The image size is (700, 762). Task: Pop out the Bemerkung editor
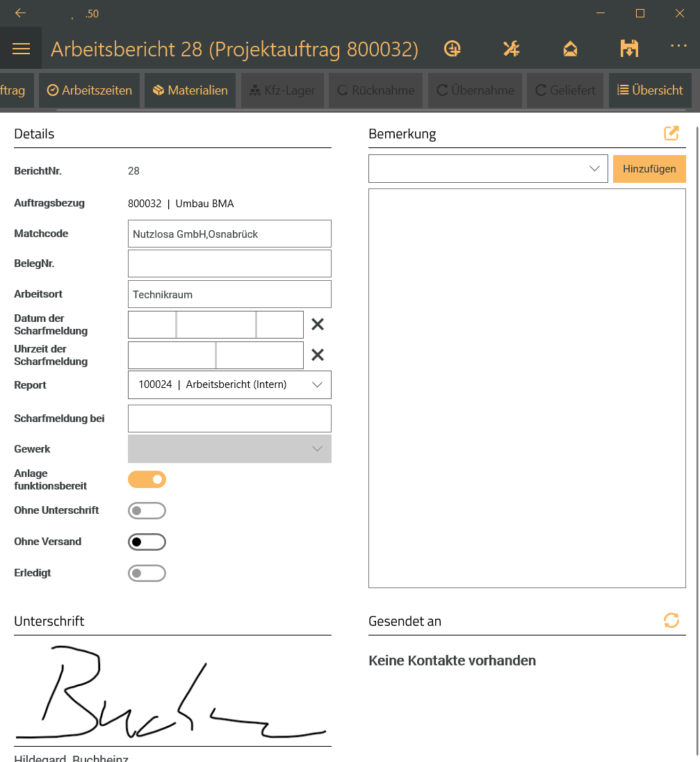[671, 133]
